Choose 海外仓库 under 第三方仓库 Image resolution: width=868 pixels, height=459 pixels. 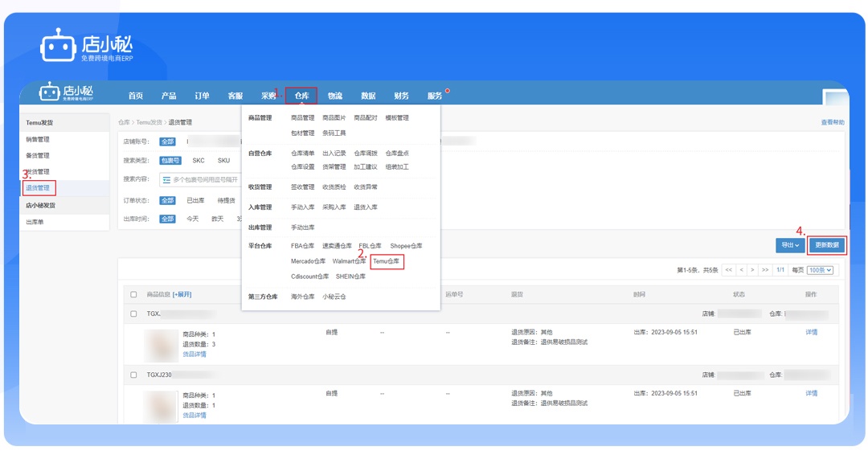[302, 297]
